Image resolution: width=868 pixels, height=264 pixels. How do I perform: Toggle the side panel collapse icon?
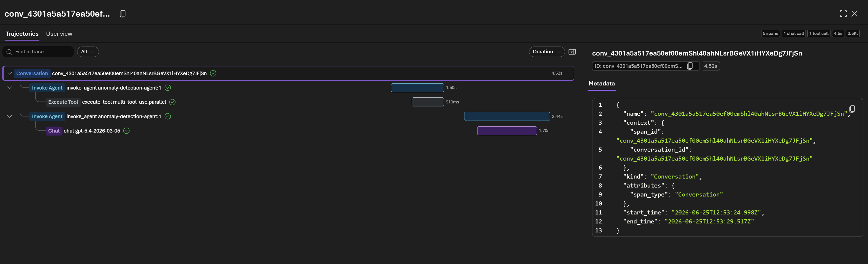(572, 52)
